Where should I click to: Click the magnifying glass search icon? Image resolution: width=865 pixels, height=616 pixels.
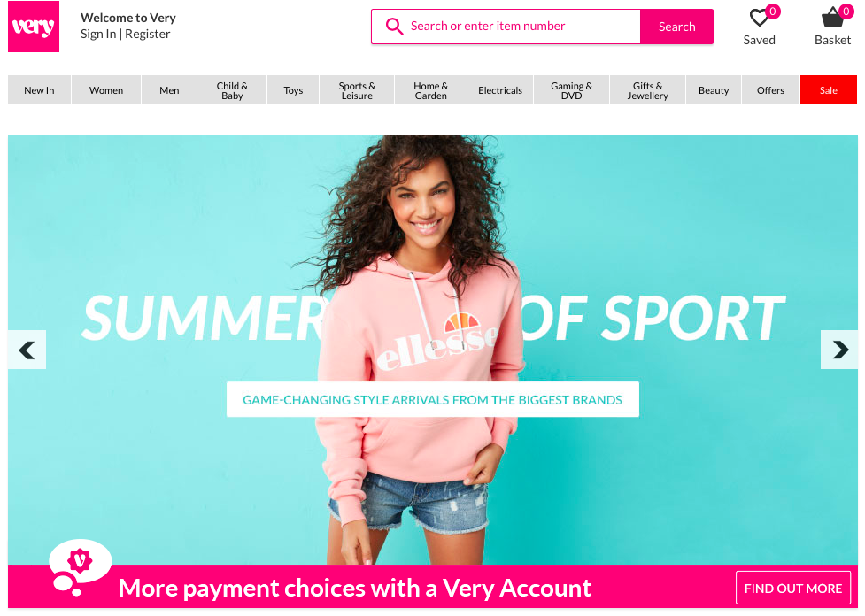click(x=394, y=26)
